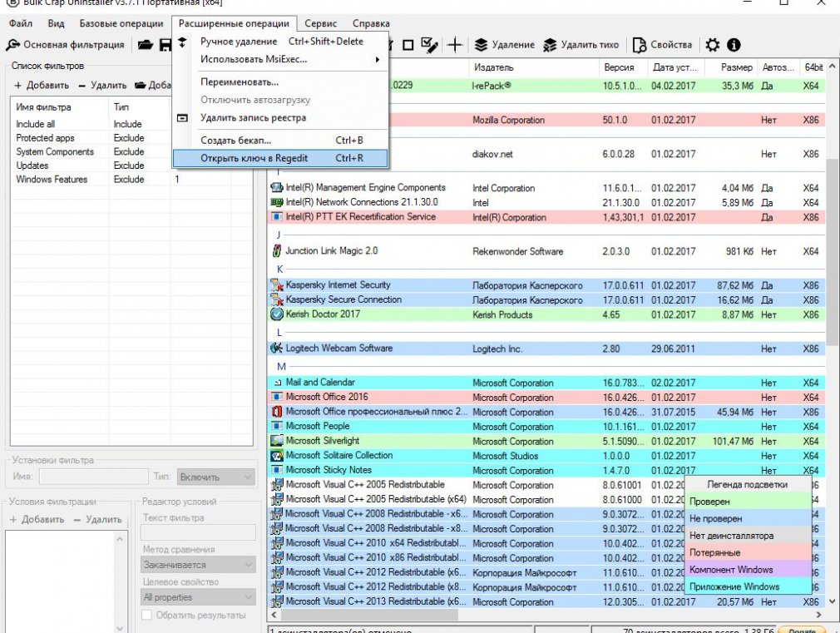
Task: Click the icon beside Удалить запись реестра
Action: point(182,118)
